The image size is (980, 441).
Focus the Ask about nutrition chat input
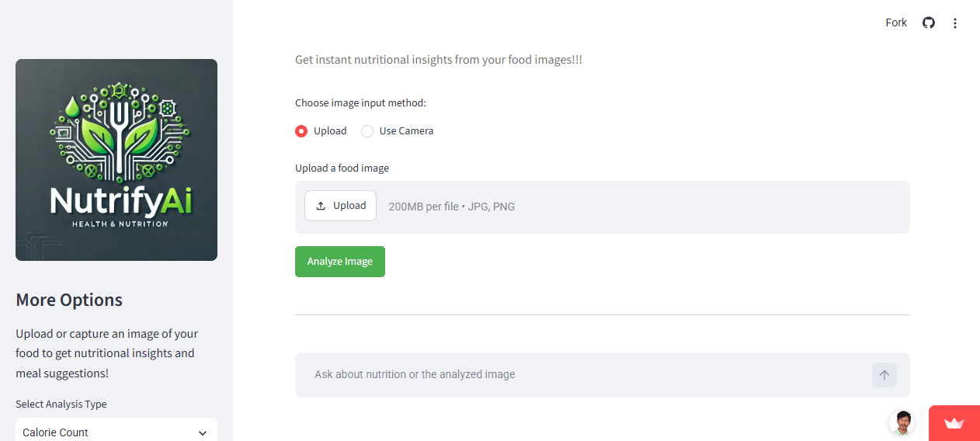click(x=586, y=375)
